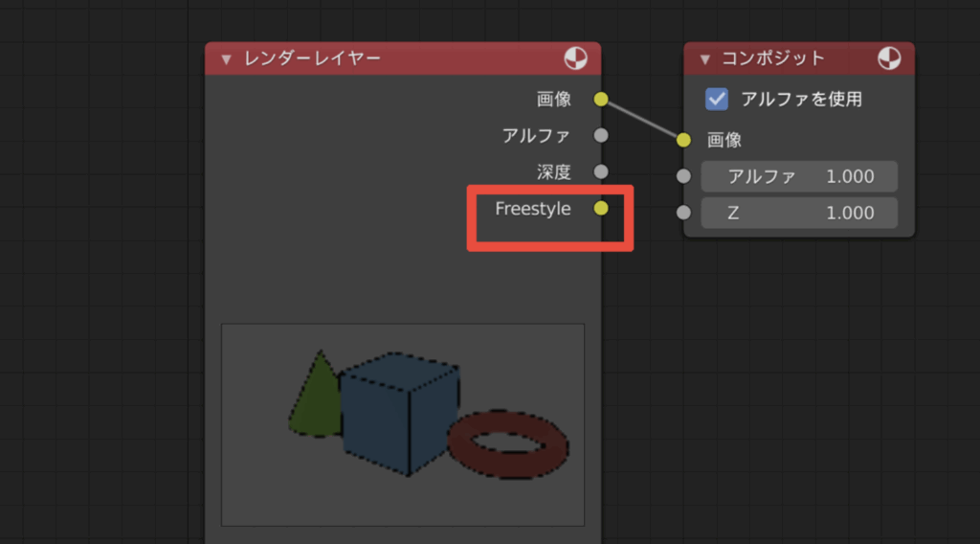Image resolution: width=980 pixels, height=544 pixels.
Task: Click the yellow 画像 output socket on レンダーレイヤー
Action: [x=601, y=99]
